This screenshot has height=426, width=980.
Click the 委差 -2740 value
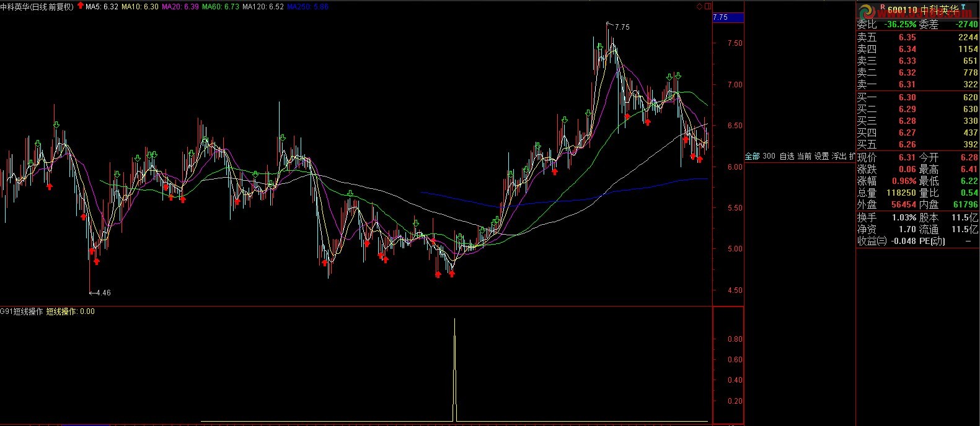coord(966,25)
